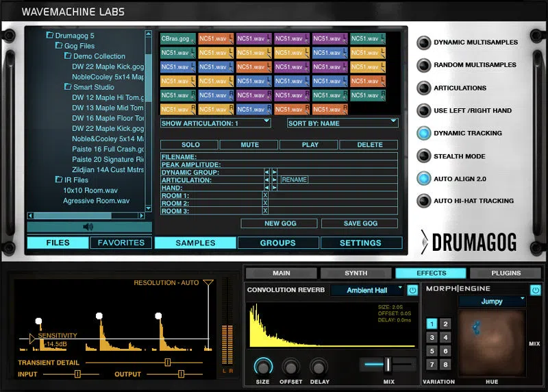Click the reverb Mix slider handle
This screenshot has height=392, width=548.
click(388, 365)
